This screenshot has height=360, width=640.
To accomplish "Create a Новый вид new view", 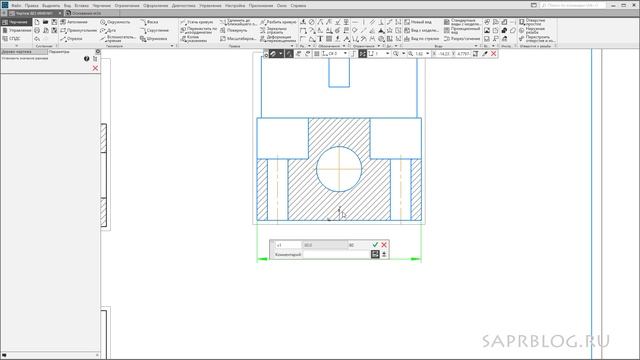I will pos(418,22).
